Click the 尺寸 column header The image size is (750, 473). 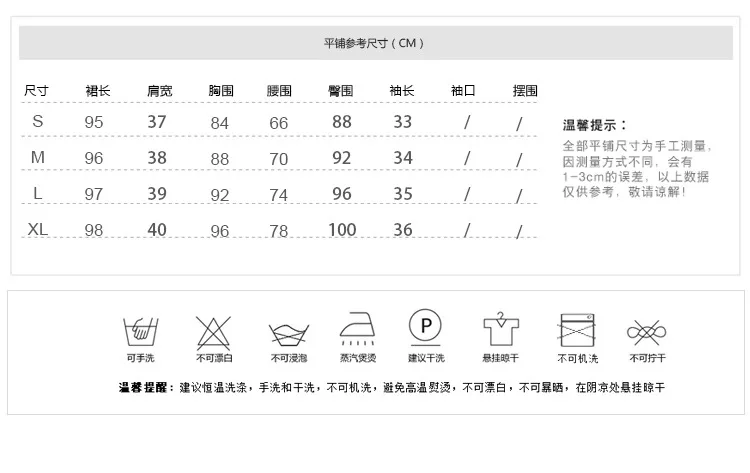36,90
